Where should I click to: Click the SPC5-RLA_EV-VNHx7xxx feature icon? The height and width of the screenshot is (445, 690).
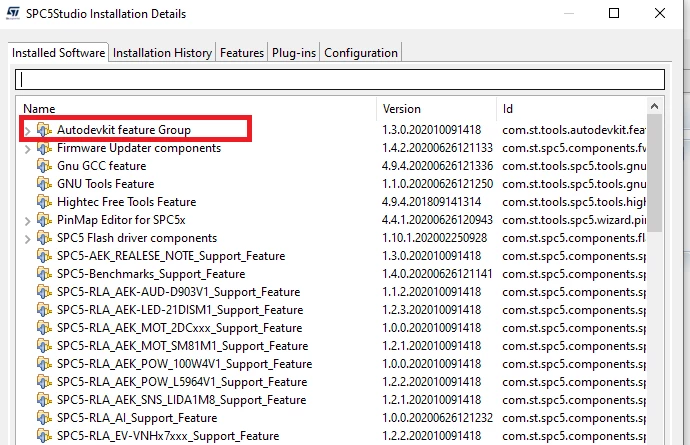(x=44, y=437)
